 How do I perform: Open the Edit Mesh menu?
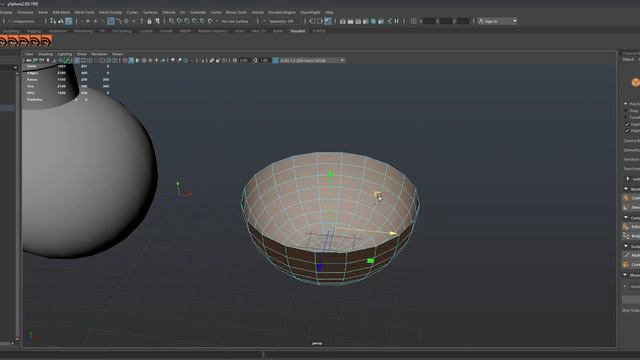(x=61, y=12)
